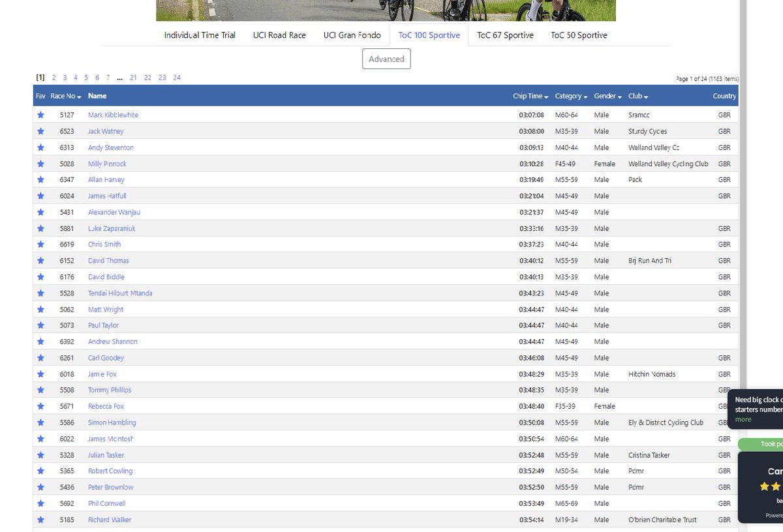
Task: Sort by Gender column header
Action: (607, 96)
